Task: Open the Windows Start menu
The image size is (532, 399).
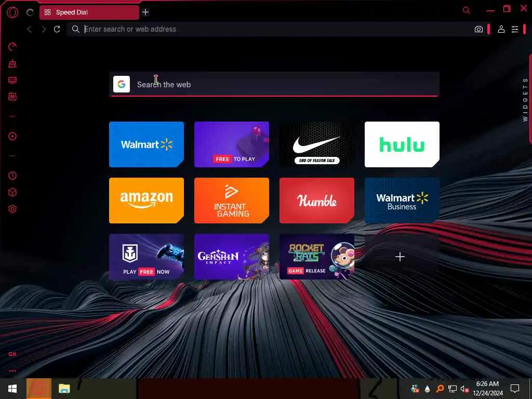Action: coord(12,389)
